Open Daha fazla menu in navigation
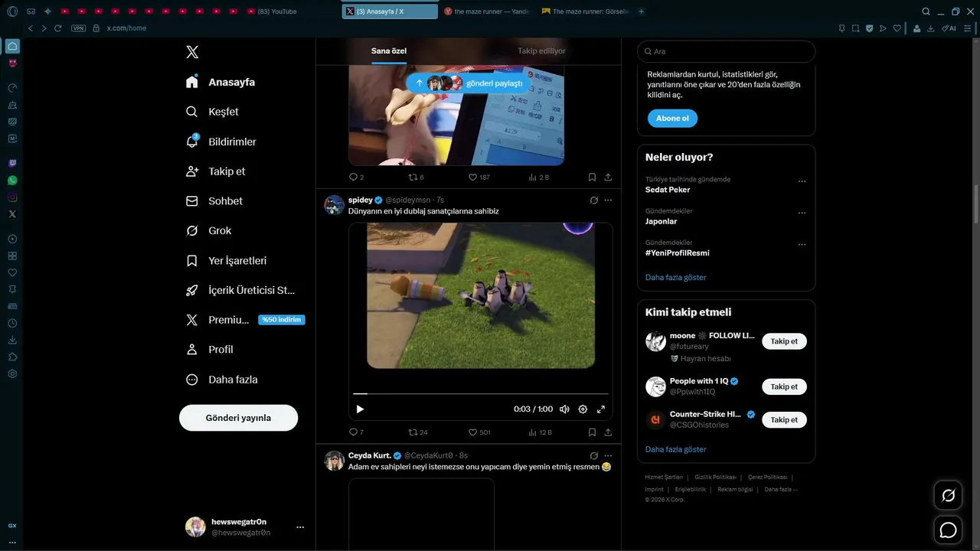 point(223,380)
